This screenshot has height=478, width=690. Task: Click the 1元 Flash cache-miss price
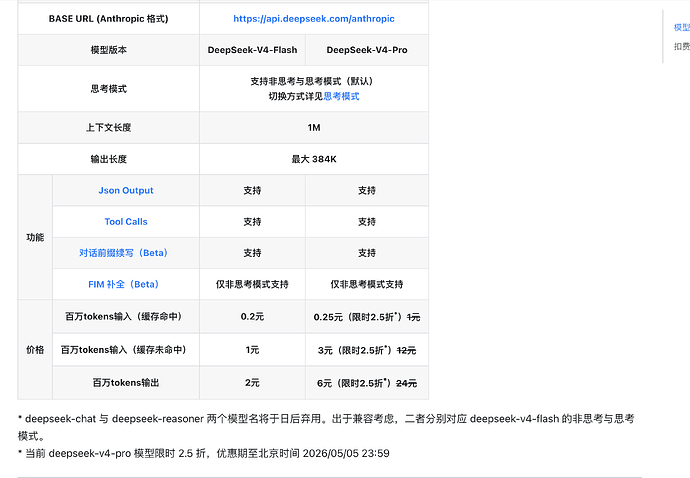tap(253, 350)
